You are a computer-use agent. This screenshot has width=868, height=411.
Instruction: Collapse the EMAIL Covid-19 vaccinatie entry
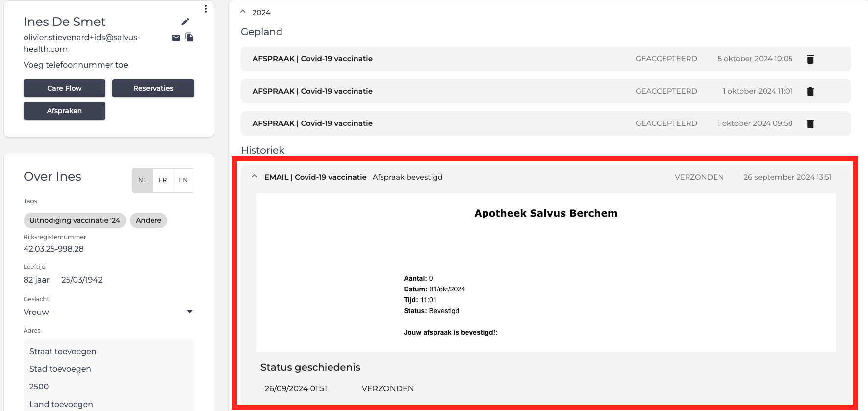(x=255, y=177)
